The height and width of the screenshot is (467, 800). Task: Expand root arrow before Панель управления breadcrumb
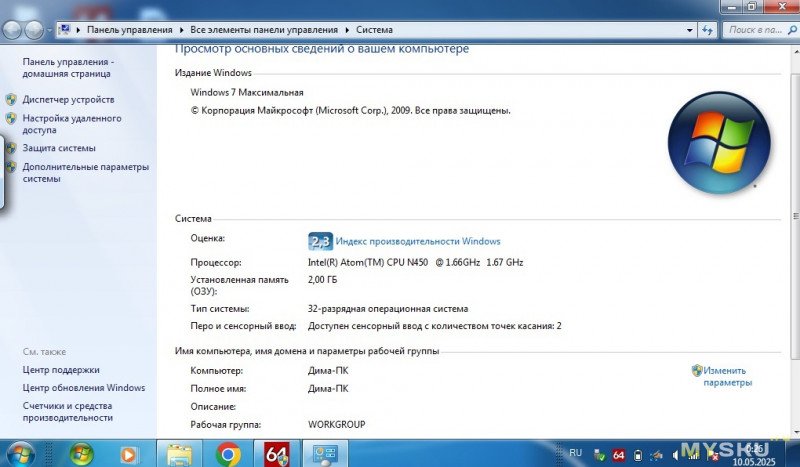[x=79, y=30]
